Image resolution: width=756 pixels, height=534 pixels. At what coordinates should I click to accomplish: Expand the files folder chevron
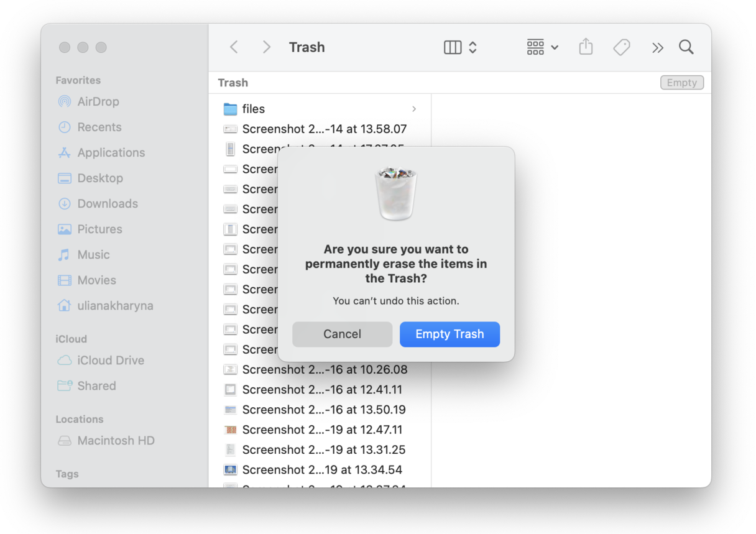(x=414, y=109)
